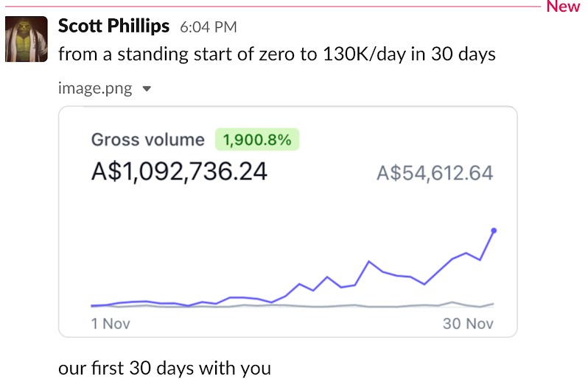
Task: Click the red New messages marker
Action: pyautogui.click(x=563, y=7)
